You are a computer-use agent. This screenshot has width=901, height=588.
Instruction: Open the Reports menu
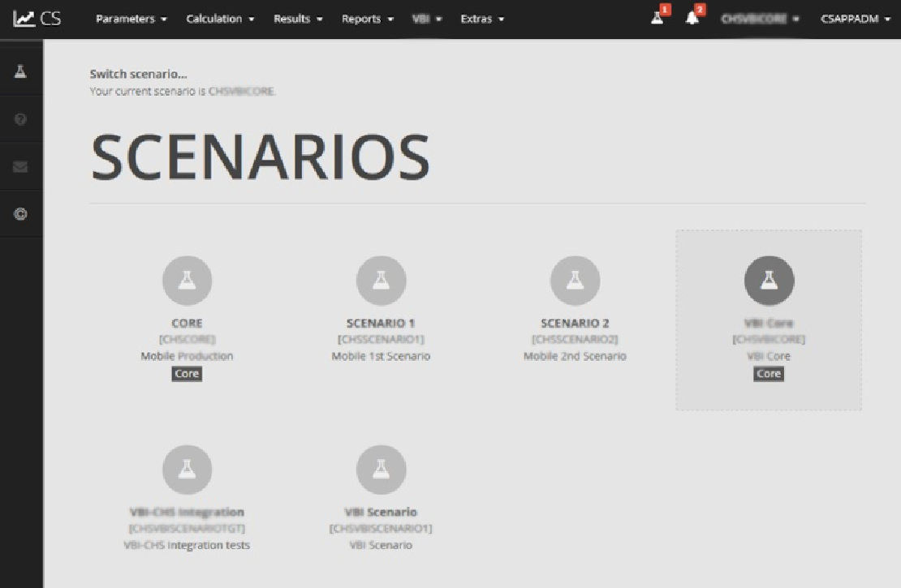pyautogui.click(x=367, y=19)
